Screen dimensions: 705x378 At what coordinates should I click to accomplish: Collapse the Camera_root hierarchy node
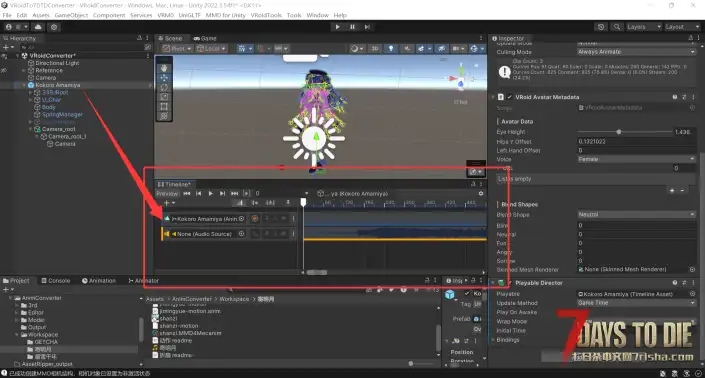coord(31,129)
